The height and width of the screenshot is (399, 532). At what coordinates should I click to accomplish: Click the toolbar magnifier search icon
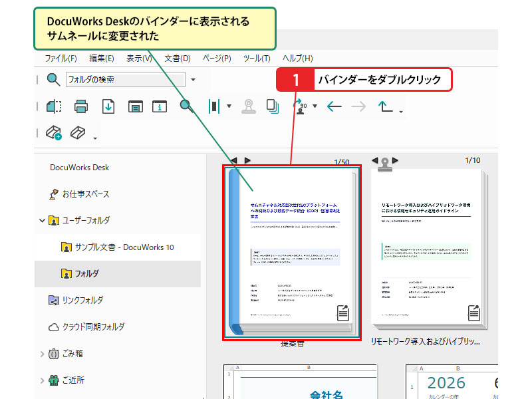[186, 106]
